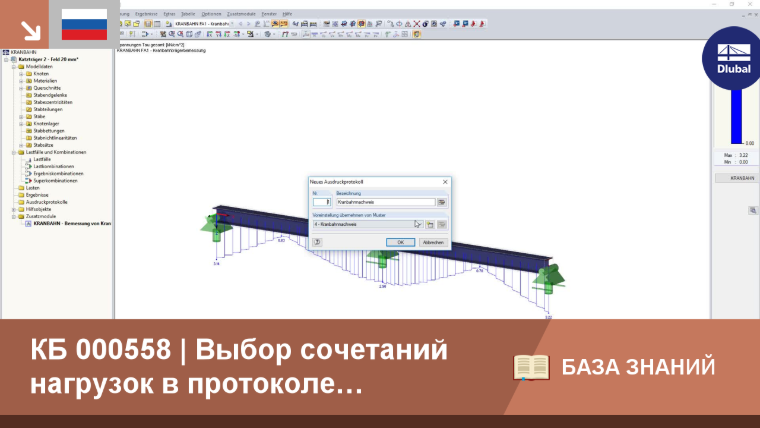Click the create new template icon beside the Muster dropdown
Screen dimensions: 760x428
coord(430,224)
